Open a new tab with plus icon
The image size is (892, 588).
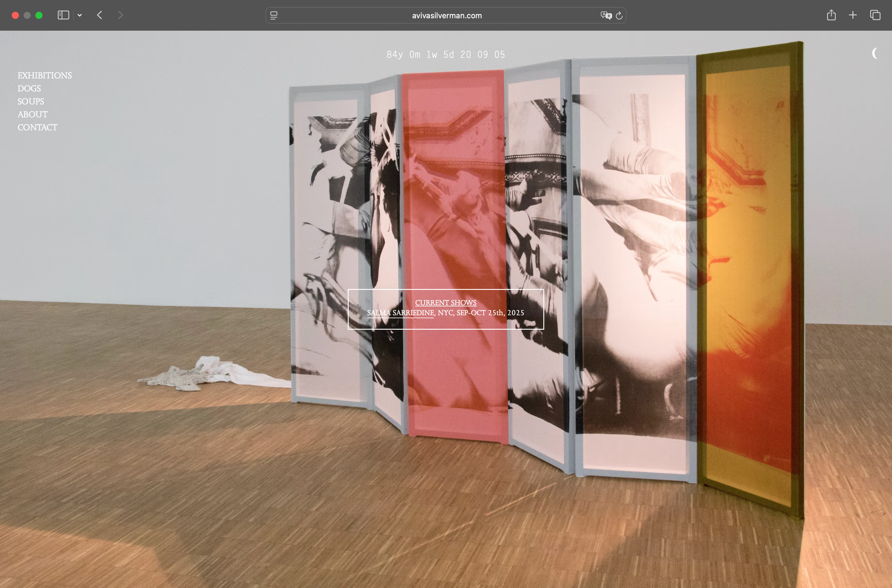852,15
